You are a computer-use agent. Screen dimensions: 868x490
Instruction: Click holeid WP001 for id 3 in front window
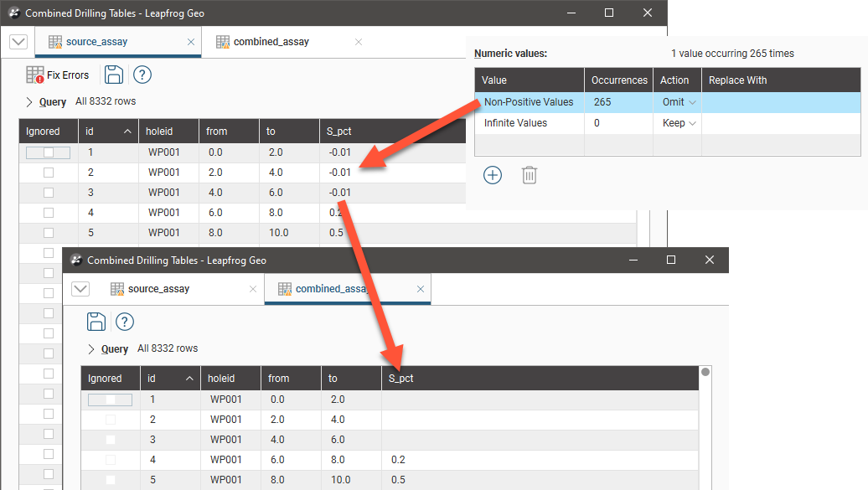tap(226, 440)
